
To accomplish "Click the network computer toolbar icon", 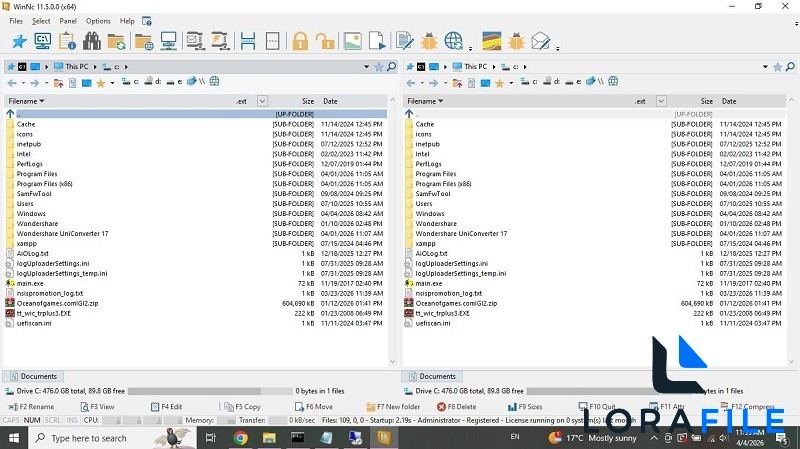I will pyautogui.click(x=168, y=41).
